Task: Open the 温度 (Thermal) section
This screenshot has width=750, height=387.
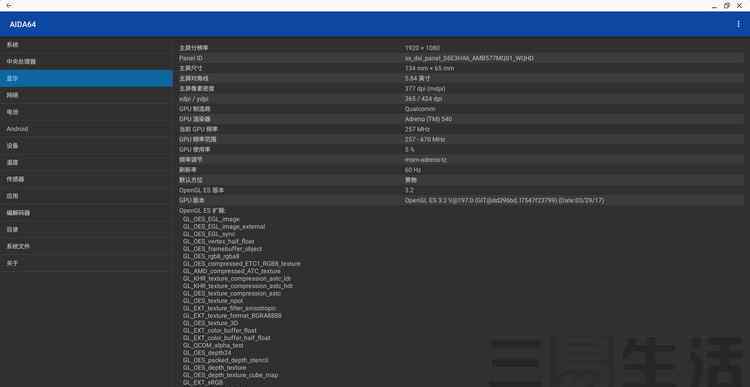Action: (x=86, y=163)
